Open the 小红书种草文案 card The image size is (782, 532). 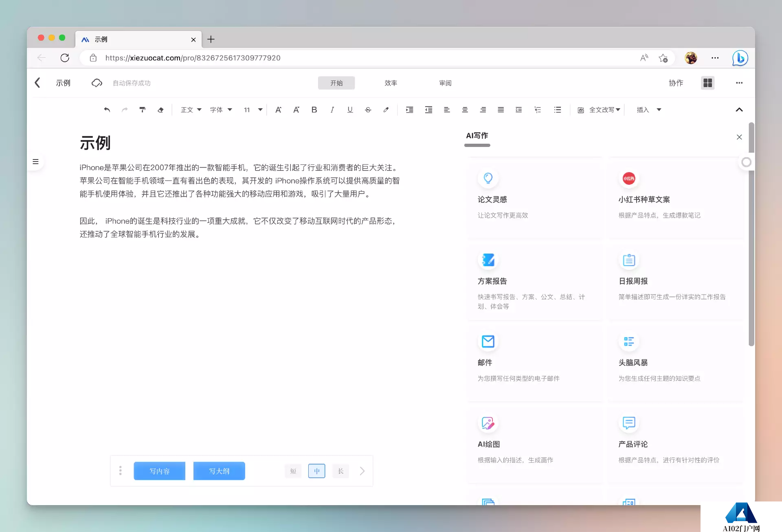point(676,197)
